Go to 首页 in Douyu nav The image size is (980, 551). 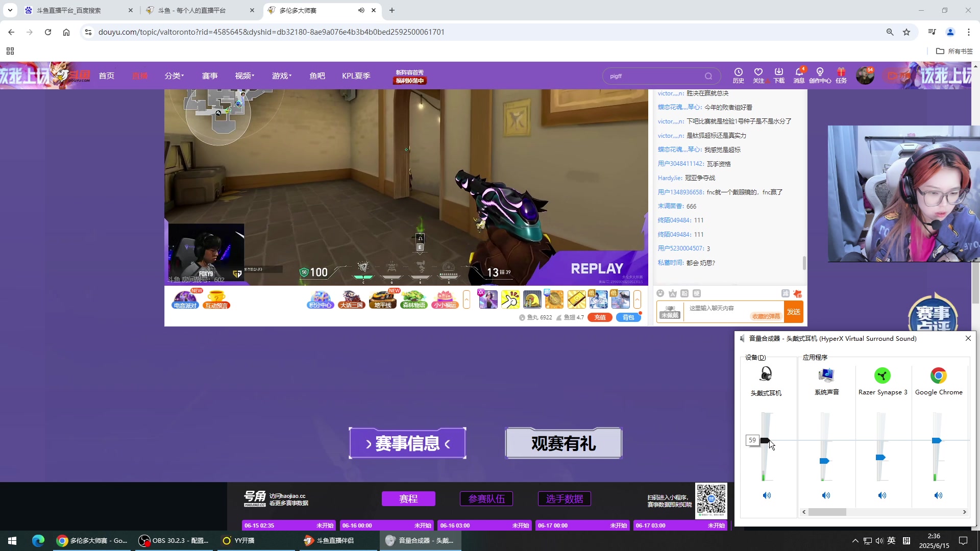107,76
